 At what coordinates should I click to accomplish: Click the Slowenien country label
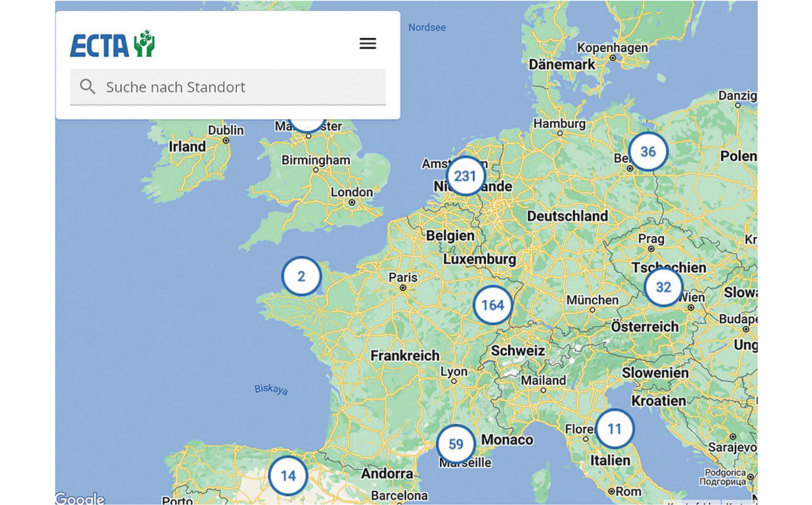pyautogui.click(x=656, y=373)
